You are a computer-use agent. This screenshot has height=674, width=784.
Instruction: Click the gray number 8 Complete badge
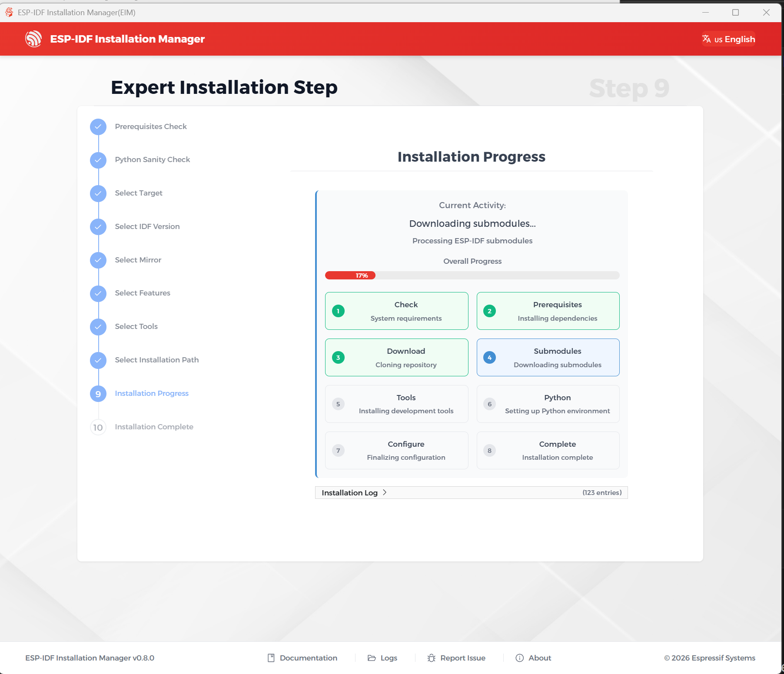(489, 451)
